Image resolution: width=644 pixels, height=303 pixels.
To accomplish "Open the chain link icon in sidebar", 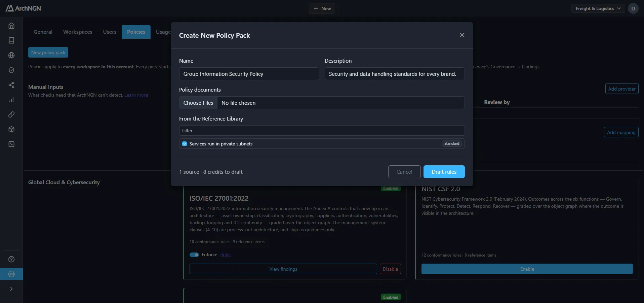I will point(11,114).
